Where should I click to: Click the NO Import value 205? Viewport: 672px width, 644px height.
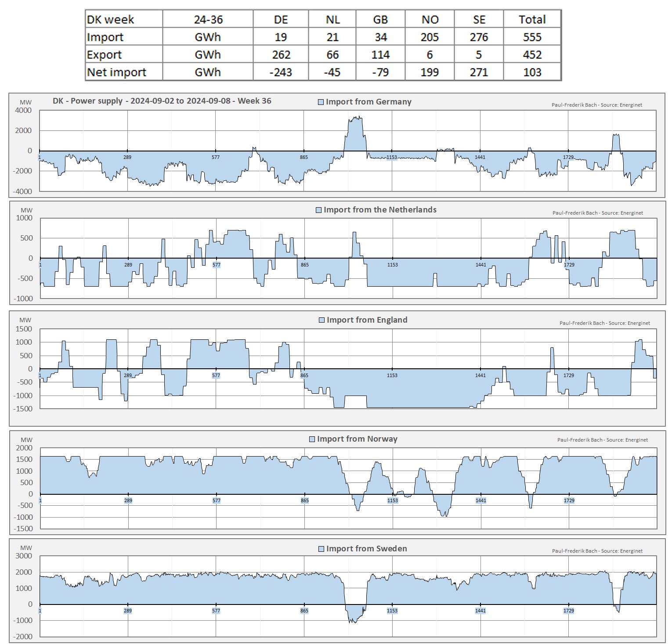click(430, 37)
